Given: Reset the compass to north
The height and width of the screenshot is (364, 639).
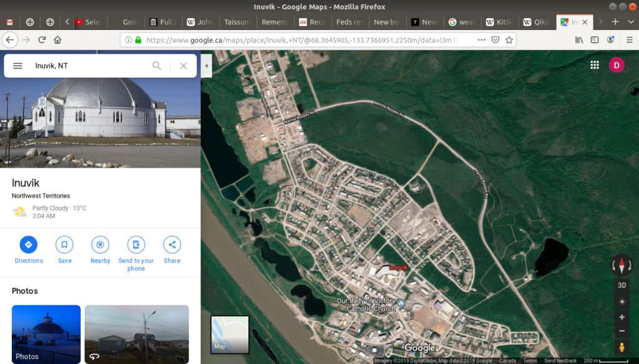Looking at the screenshot, I should [x=622, y=266].
